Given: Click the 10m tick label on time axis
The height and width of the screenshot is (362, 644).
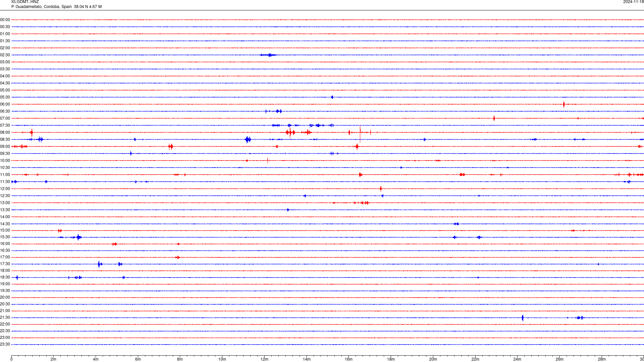Looking at the screenshot, I should click(x=222, y=359).
